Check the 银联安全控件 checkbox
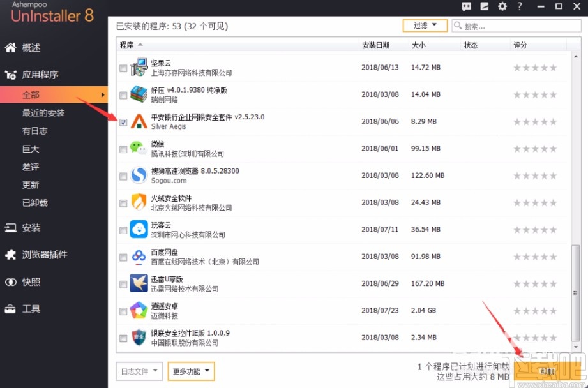This screenshot has height=388, width=588. pos(123,338)
